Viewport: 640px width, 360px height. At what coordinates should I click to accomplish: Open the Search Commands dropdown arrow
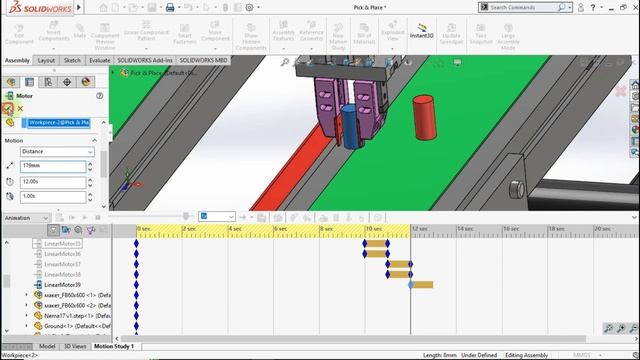[x=569, y=7]
